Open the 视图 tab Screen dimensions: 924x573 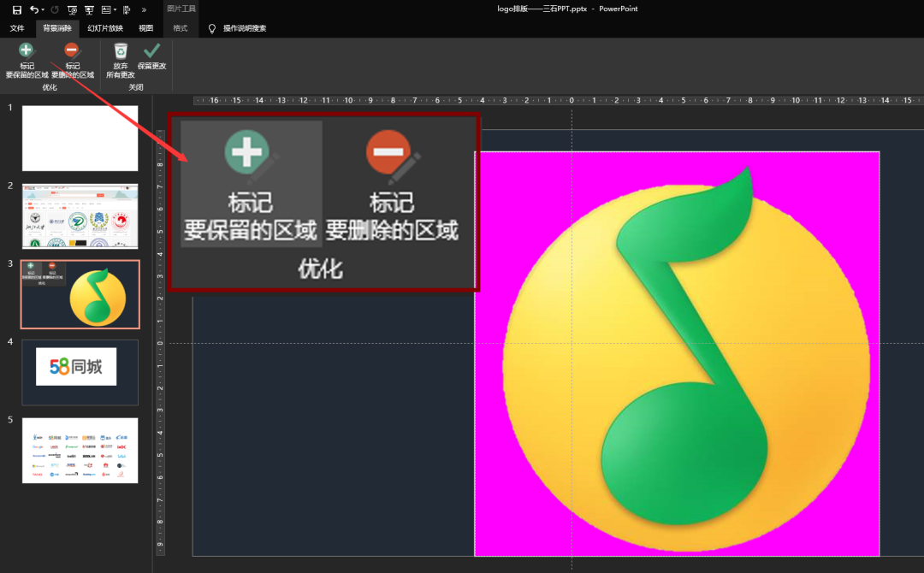pos(145,28)
